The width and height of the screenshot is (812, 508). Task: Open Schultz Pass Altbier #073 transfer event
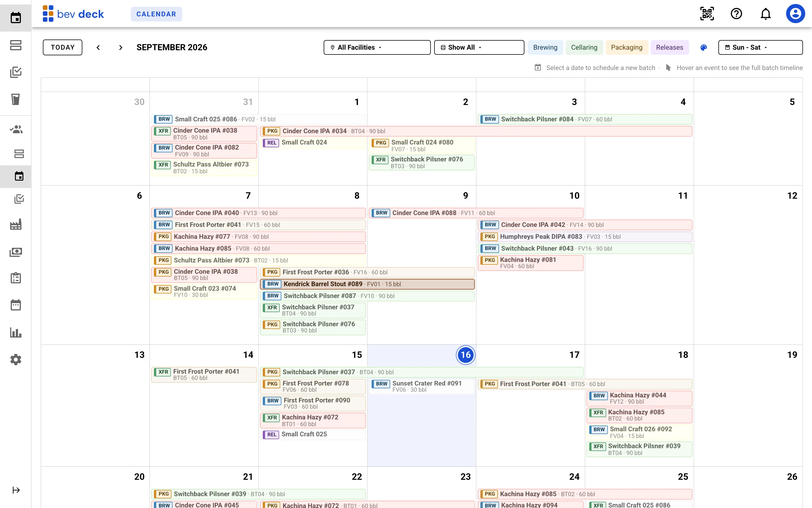click(204, 168)
